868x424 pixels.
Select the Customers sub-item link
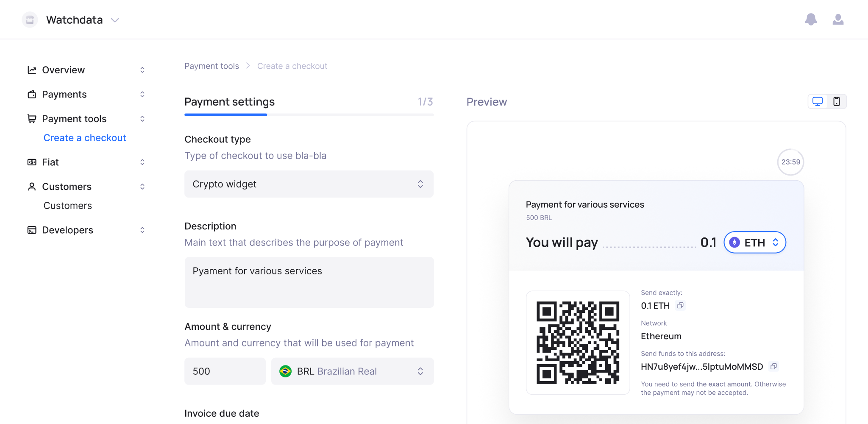(x=68, y=206)
